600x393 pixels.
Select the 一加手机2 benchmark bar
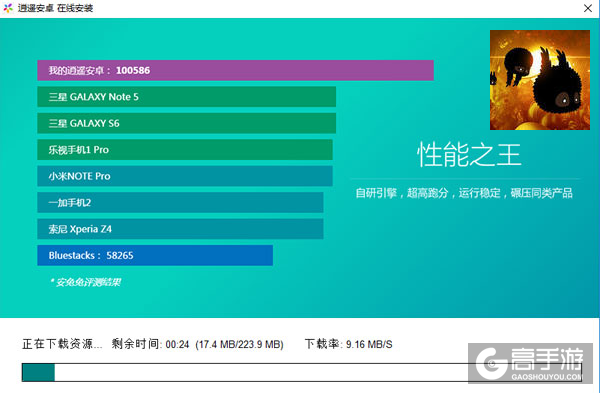coord(180,202)
